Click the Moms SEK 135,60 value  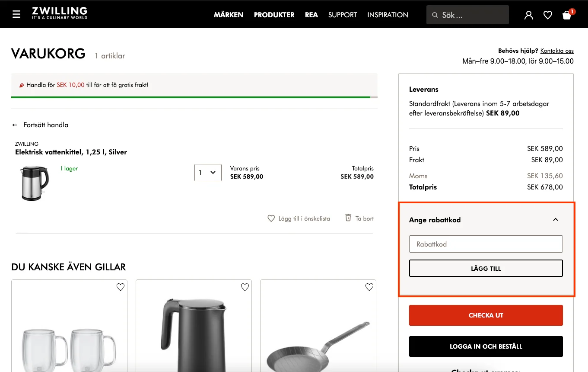pos(545,176)
